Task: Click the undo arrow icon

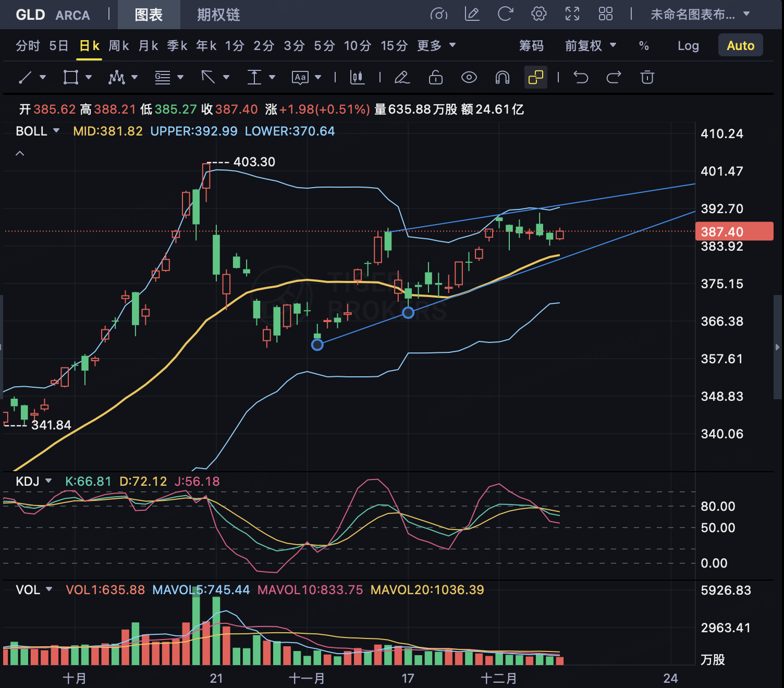Action: click(x=581, y=78)
